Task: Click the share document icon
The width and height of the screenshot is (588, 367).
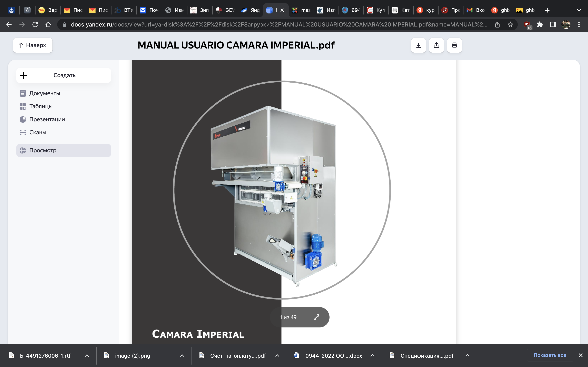Action: [436, 45]
